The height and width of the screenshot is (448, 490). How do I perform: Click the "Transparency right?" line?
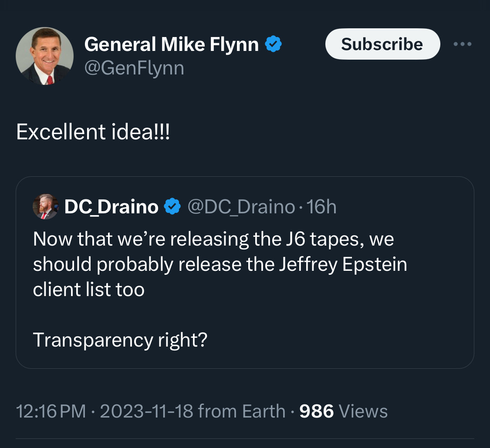(x=120, y=340)
